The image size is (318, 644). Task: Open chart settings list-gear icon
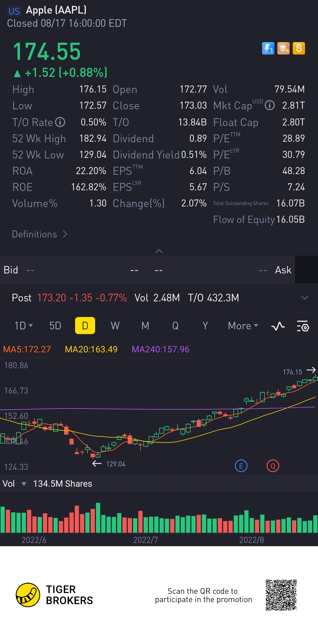point(303,326)
